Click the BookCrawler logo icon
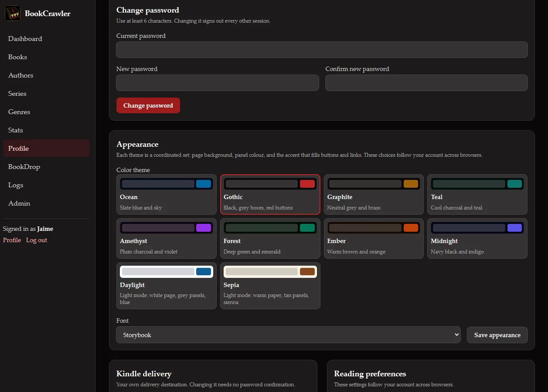 coord(13,13)
